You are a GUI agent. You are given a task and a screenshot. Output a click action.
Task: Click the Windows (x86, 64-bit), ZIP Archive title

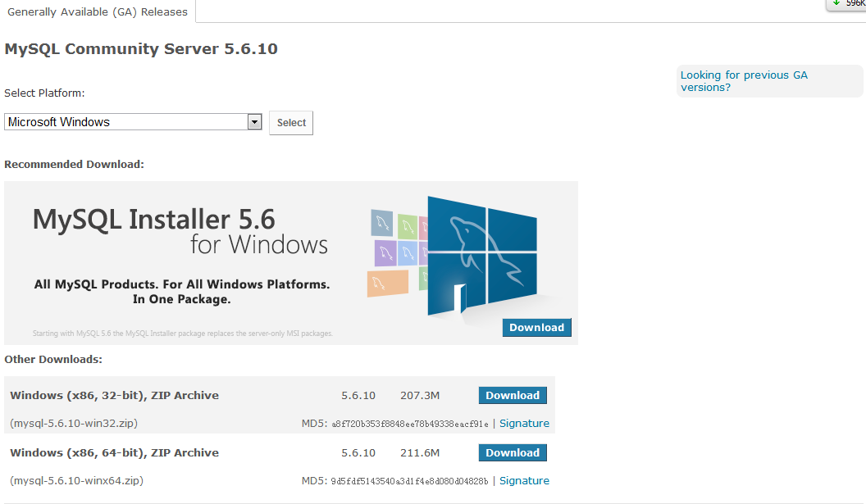coord(114,452)
